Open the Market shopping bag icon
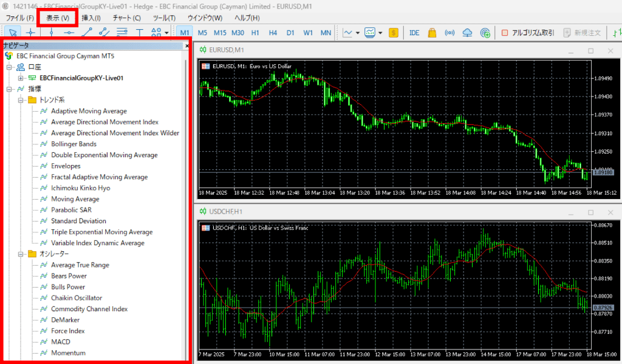622x364 pixels. (x=432, y=33)
